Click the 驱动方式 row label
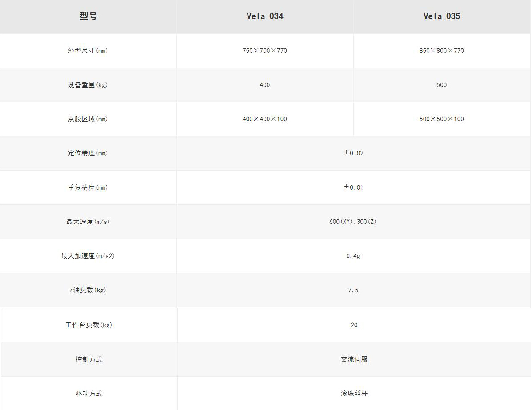Viewport: 532px width, 410px height. point(89,394)
